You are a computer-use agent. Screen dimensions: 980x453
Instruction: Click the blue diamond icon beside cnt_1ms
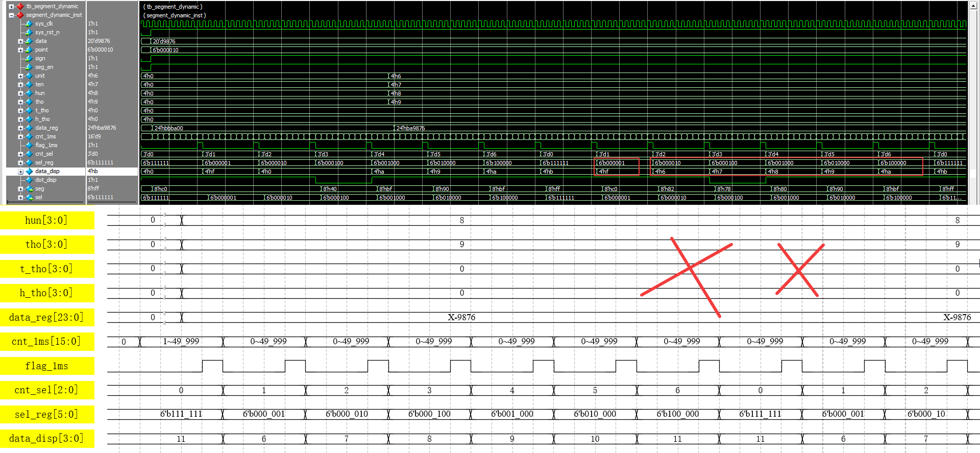click(29, 136)
